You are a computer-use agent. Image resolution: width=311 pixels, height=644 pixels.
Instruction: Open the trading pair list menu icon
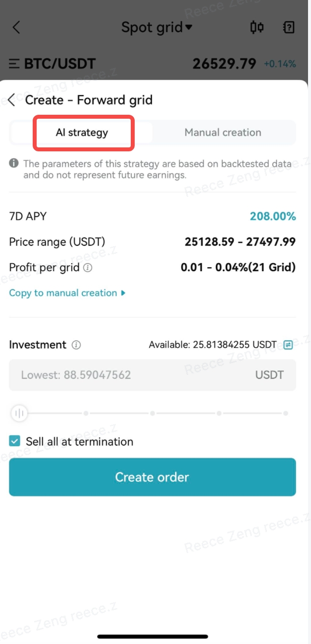point(15,64)
